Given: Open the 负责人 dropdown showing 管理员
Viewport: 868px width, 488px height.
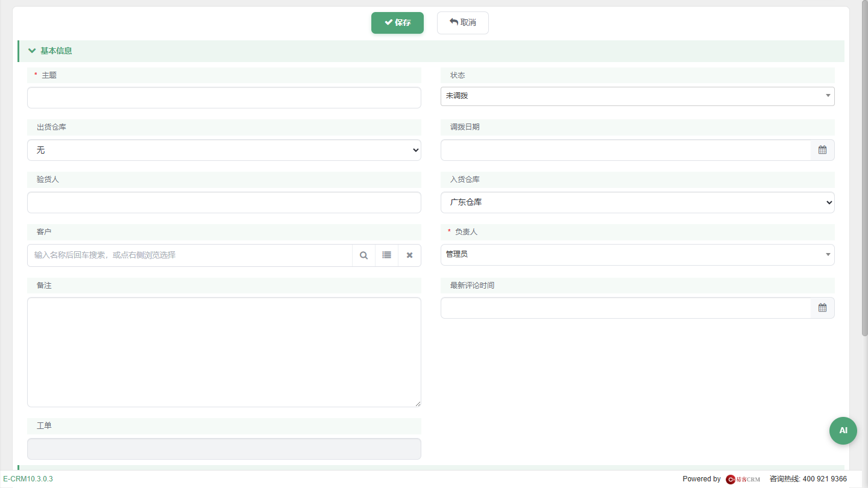Looking at the screenshot, I should (638, 255).
